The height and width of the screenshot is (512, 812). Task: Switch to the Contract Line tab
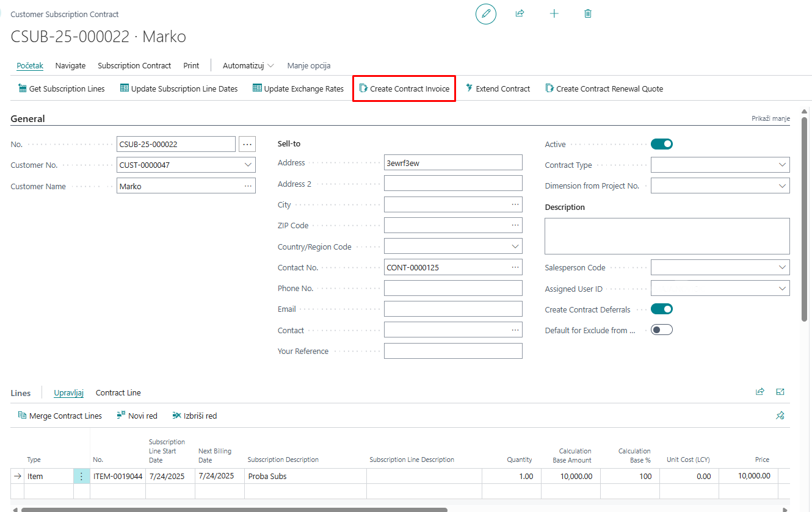click(118, 392)
